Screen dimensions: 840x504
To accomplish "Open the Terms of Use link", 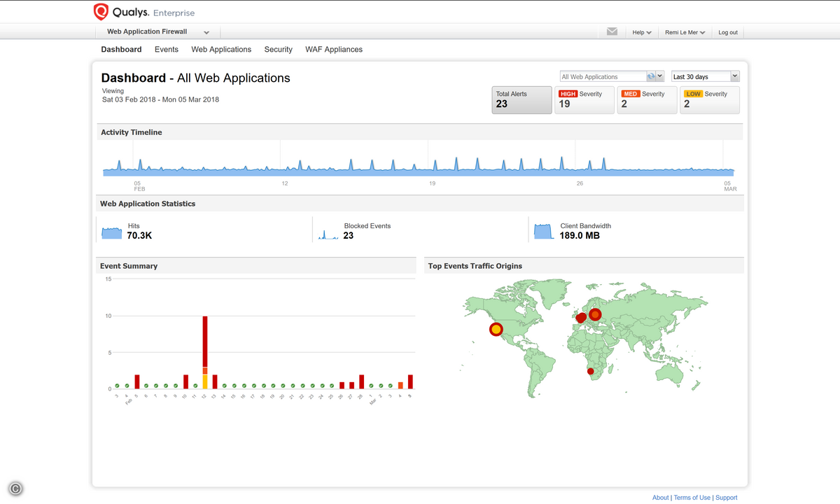I will (692, 498).
